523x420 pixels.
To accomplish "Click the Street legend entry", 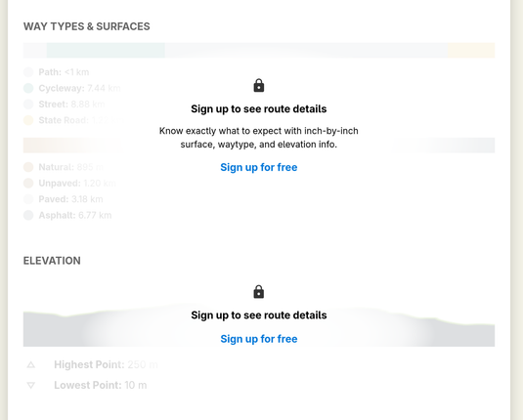I will coord(71,105).
